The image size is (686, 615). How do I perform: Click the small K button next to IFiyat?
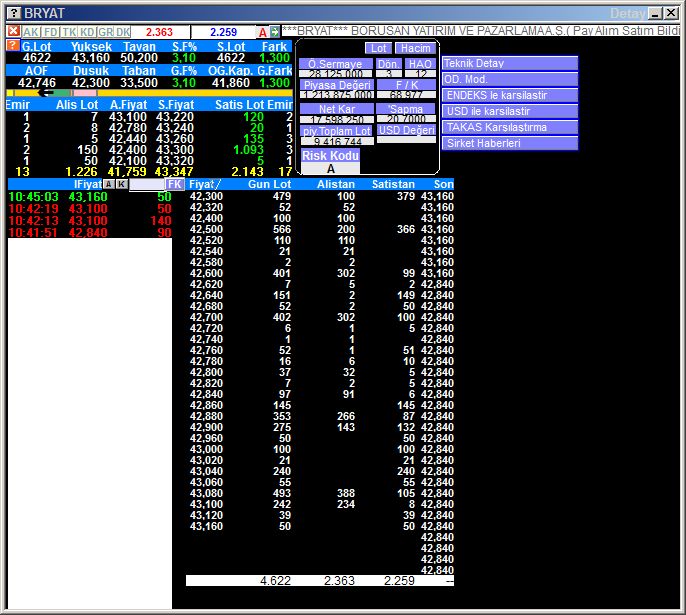[122, 184]
